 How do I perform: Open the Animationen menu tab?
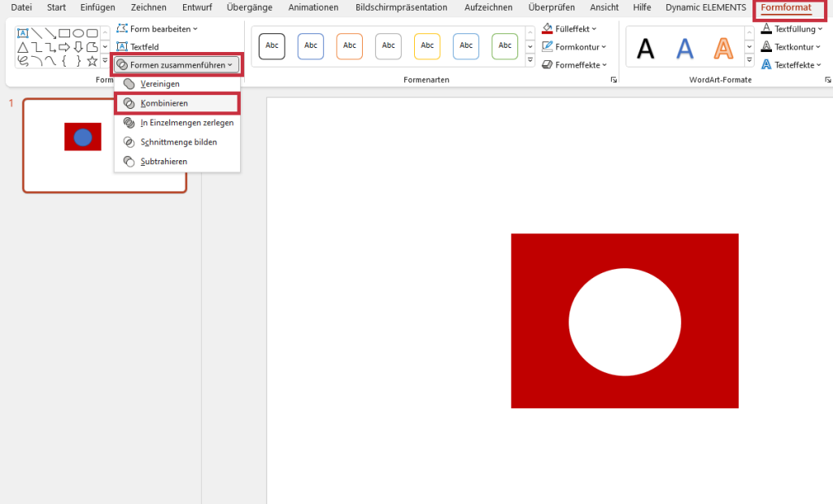312,7
